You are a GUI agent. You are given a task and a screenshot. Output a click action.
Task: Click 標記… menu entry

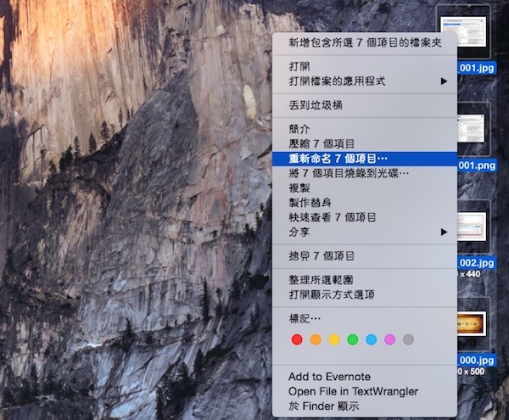click(365, 318)
